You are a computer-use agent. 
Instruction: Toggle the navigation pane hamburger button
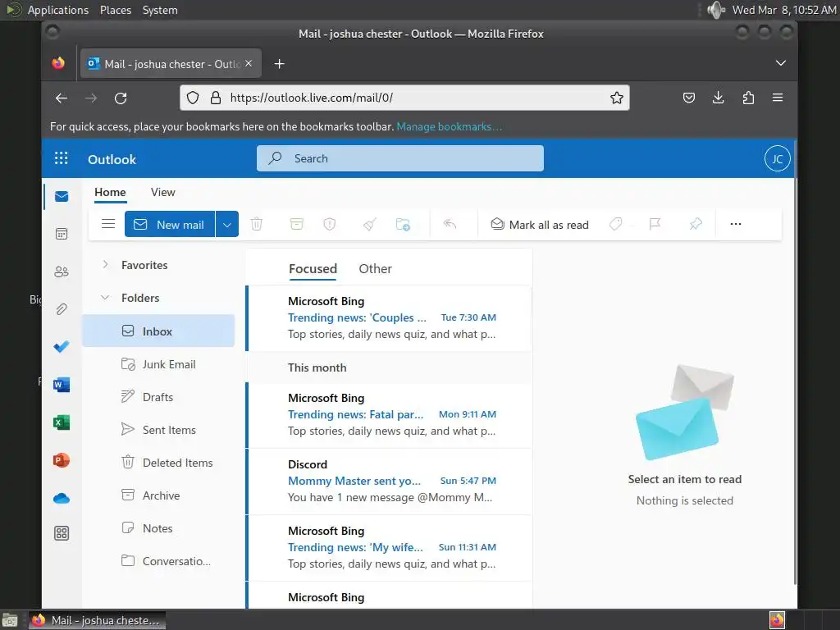[x=108, y=224]
